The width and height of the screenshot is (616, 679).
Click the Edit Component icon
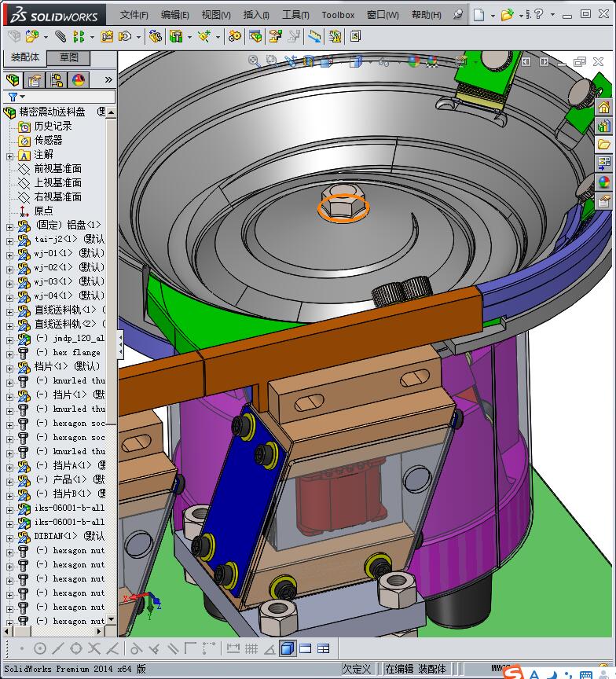click(x=14, y=36)
